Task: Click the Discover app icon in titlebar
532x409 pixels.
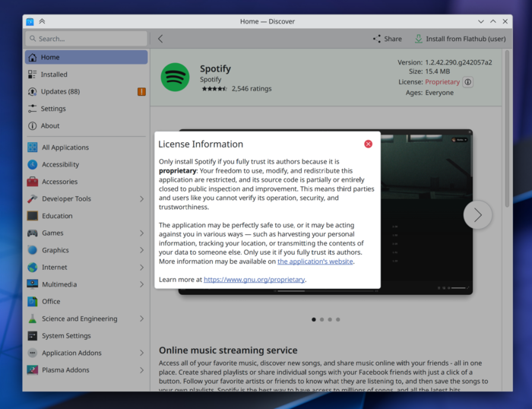Action: pyautogui.click(x=30, y=21)
